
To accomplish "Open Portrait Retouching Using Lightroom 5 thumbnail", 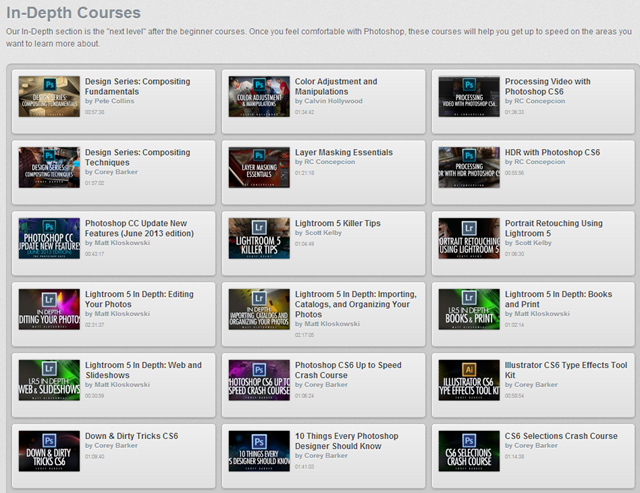I will click(x=469, y=238).
